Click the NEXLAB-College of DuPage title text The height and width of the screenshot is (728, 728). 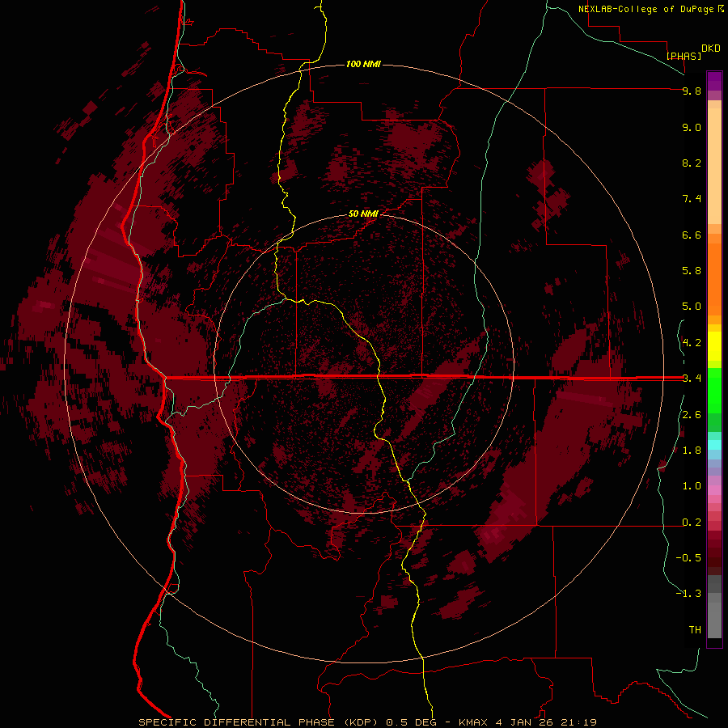click(645, 9)
